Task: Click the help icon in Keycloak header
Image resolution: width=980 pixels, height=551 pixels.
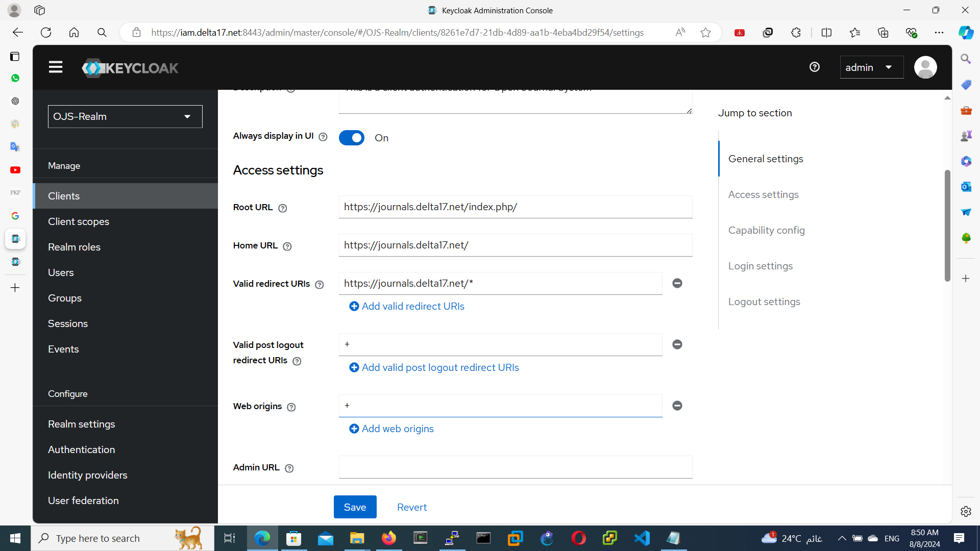Action: 815,67
